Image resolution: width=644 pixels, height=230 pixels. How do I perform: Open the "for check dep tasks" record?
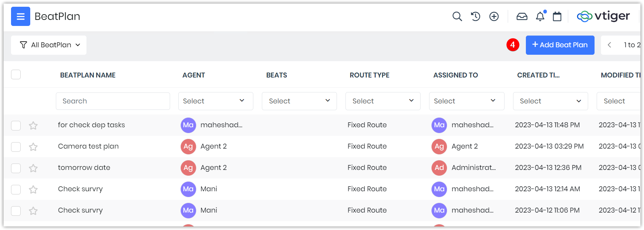click(x=91, y=125)
